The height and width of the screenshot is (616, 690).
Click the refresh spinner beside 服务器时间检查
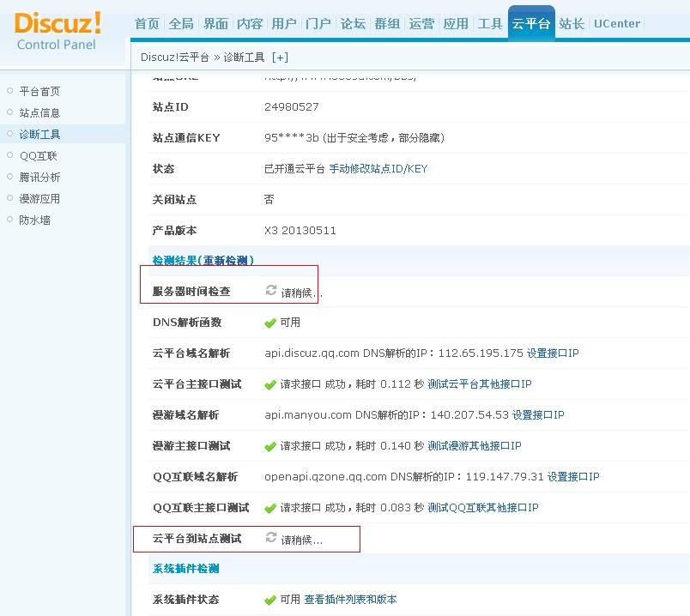[271, 290]
